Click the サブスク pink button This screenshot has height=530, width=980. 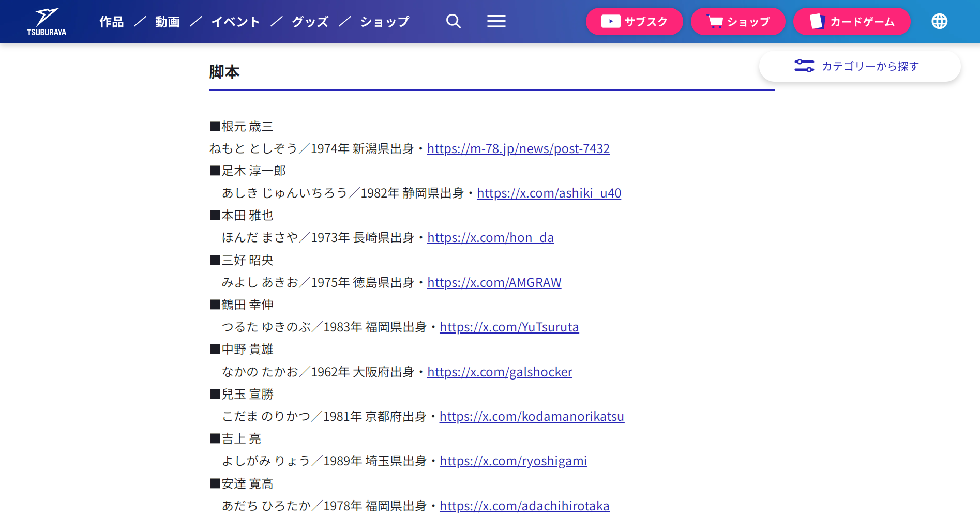[x=635, y=21]
